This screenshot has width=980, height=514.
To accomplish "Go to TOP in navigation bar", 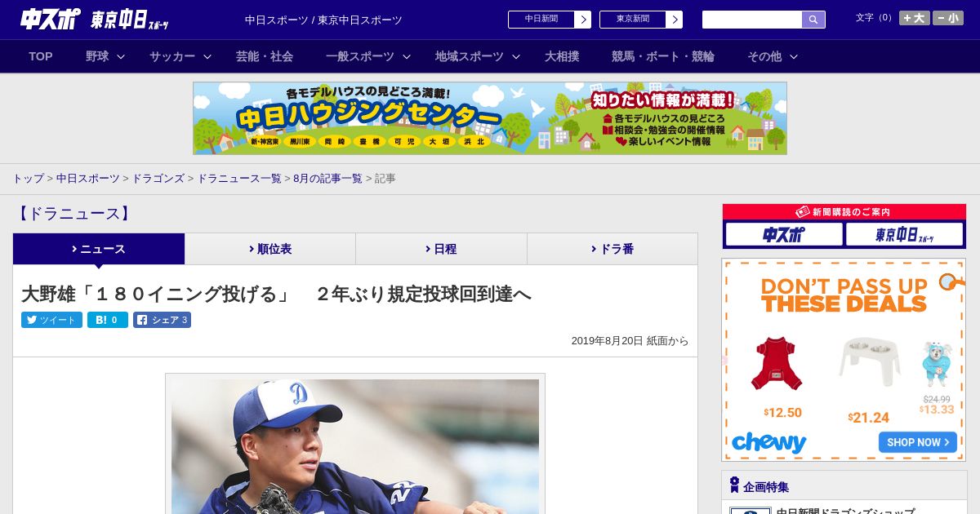I will pyautogui.click(x=41, y=56).
